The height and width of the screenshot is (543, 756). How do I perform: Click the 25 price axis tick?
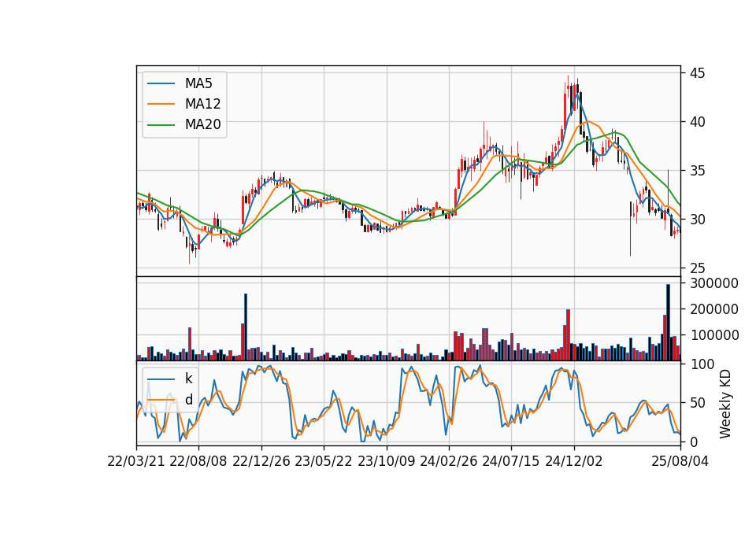[x=697, y=268]
